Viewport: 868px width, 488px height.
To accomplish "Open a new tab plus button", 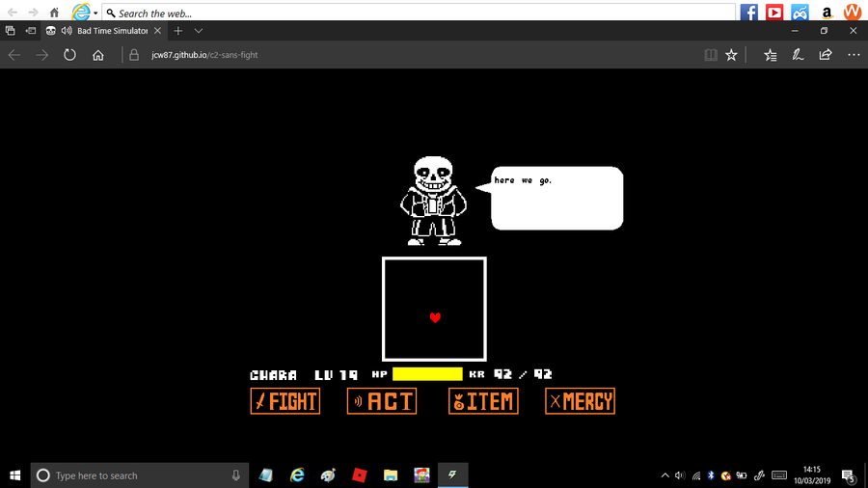I will click(177, 31).
